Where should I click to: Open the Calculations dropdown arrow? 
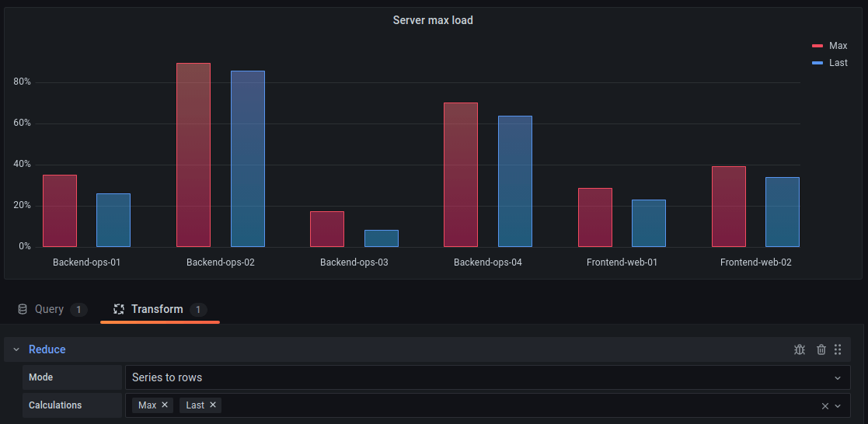[838, 406]
